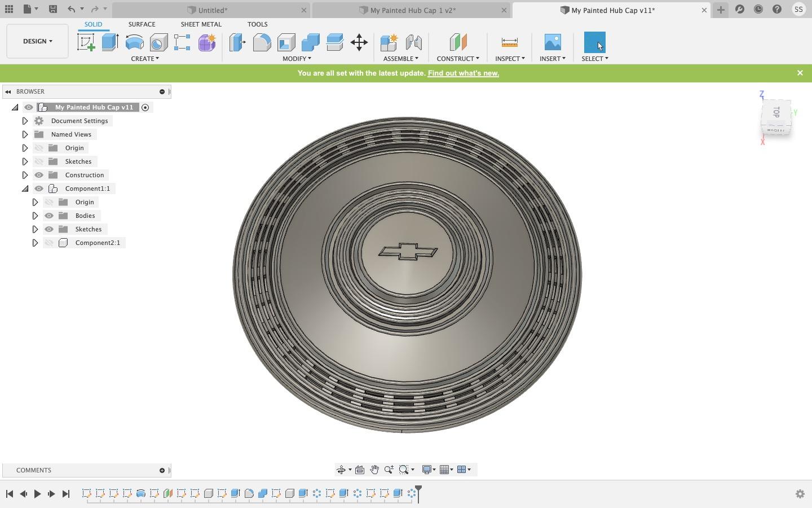Click the Measure tool under Inspect

[x=509, y=42]
